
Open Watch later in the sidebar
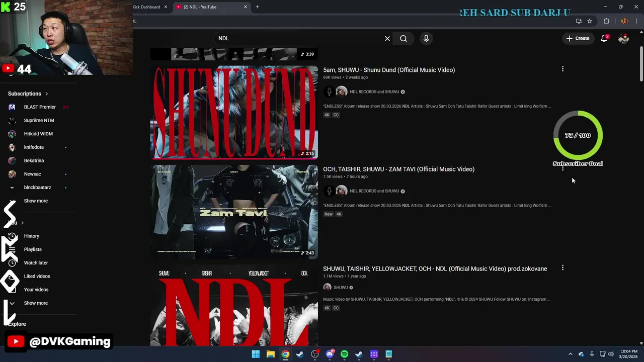pyautogui.click(x=36, y=263)
